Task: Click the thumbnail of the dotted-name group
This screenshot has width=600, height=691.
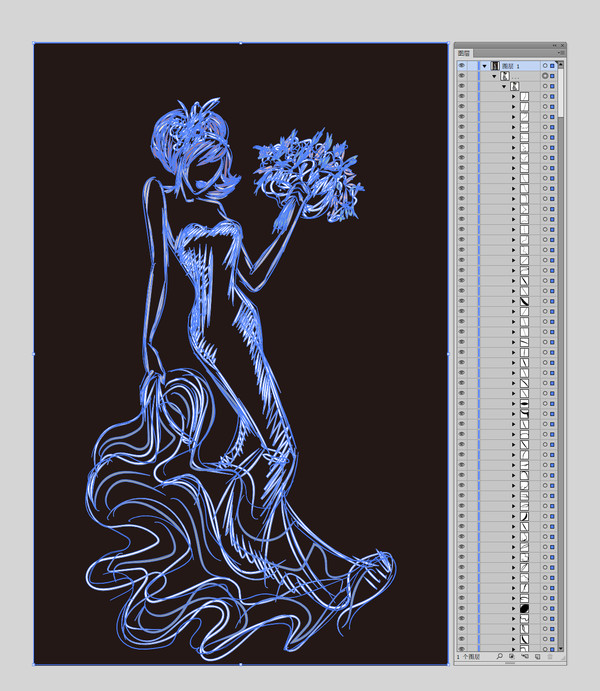Action: click(x=505, y=76)
